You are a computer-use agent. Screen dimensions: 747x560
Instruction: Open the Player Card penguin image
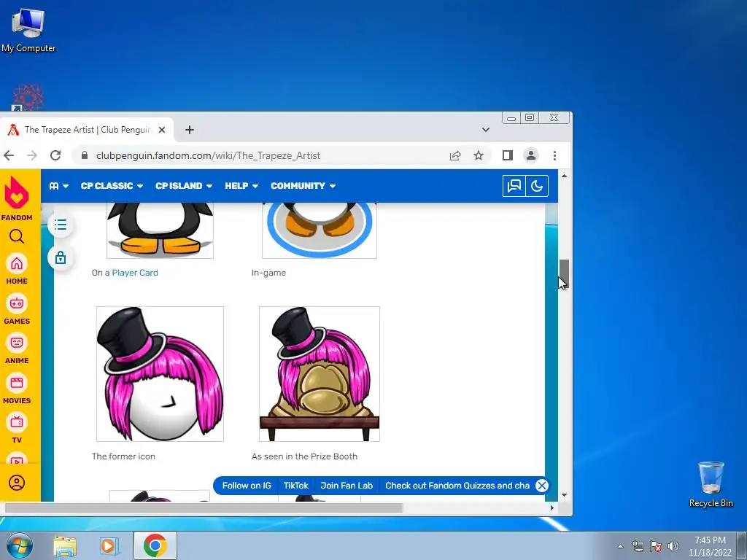tap(160, 230)
